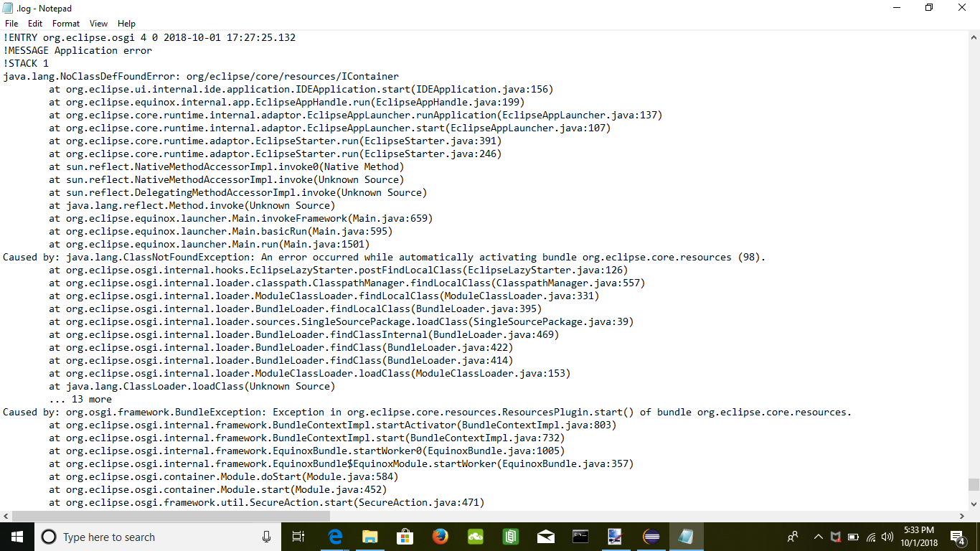Launch Microsoft Edge from the taskbar
The width and height of the screenshot is (980, 551).
[335, 537]
